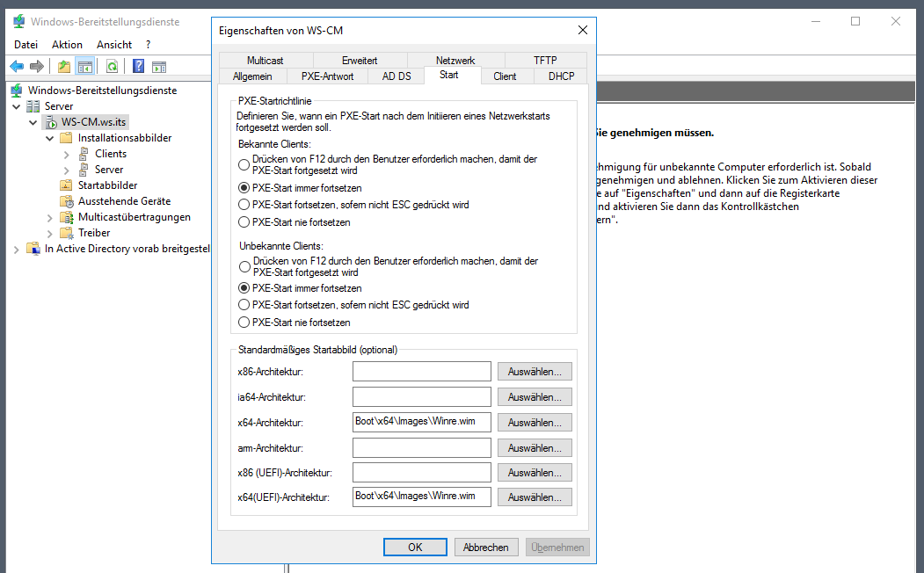
Task: Collapse the Server tree node
Action: click(17, 106)
